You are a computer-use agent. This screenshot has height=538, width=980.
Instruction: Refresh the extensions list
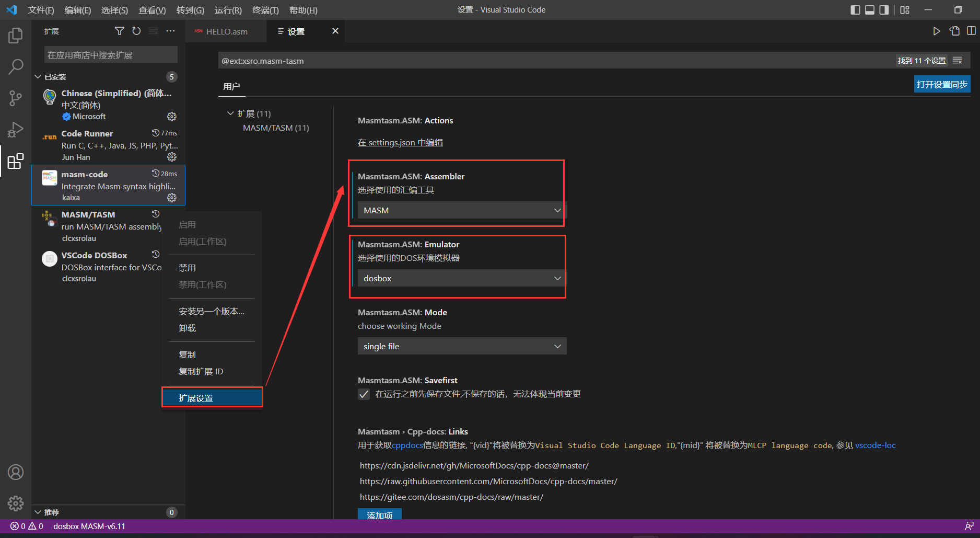136,31
